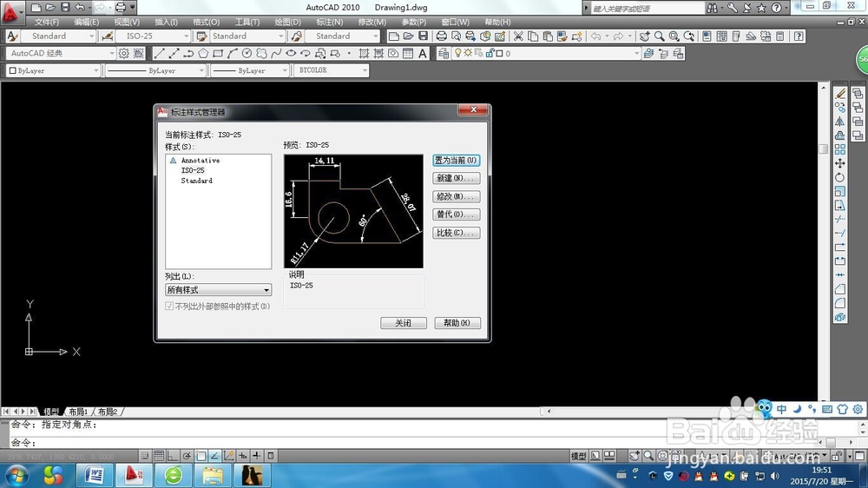Select the Rectangle drawing tool
Image resolution: width=868 pixels, height=488 pixels.
point(218,53)
